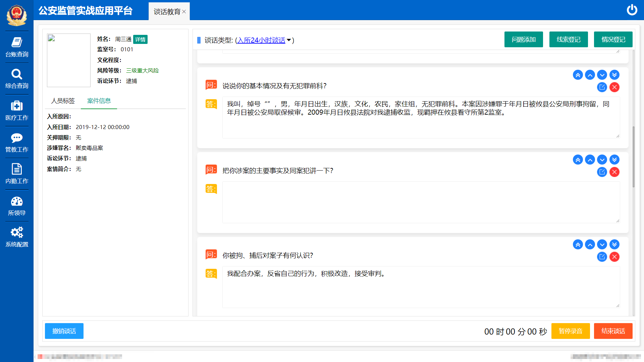Viewport: 644px width, 362px height.
Task: Move 对案子有何认识 question to bottom
Action: pos(614,244)
